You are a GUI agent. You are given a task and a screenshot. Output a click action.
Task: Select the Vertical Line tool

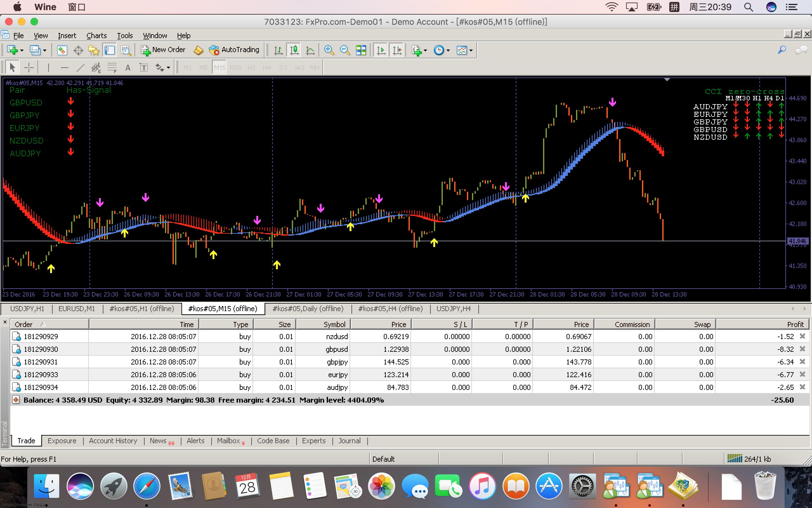pyautogui.click(x=48, y=68)
